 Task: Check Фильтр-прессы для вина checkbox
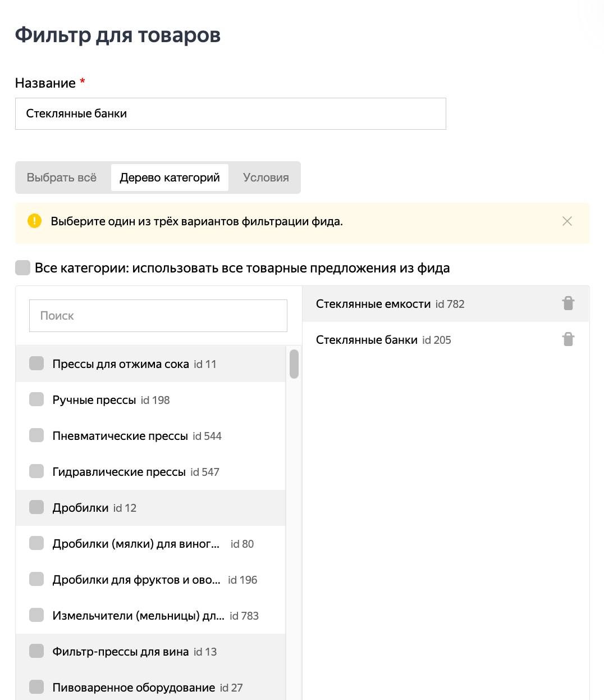pos(36,652)
